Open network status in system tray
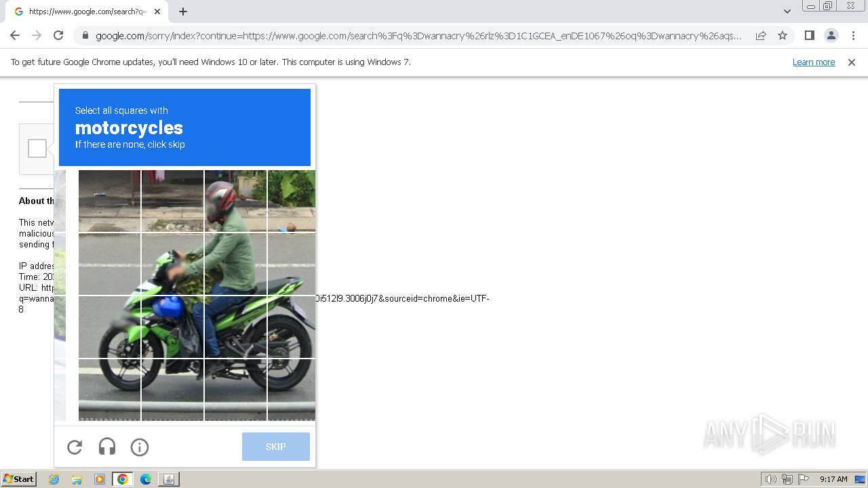The image size is (868, 488). [x=787, y=479]
